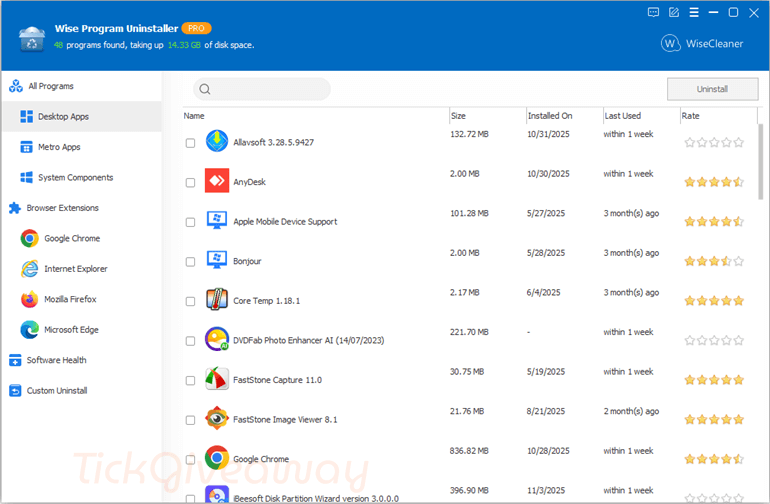Viewport: 770px width, 504px height.
Task: Click the search magnifier icon
Action: pos(205,89)
